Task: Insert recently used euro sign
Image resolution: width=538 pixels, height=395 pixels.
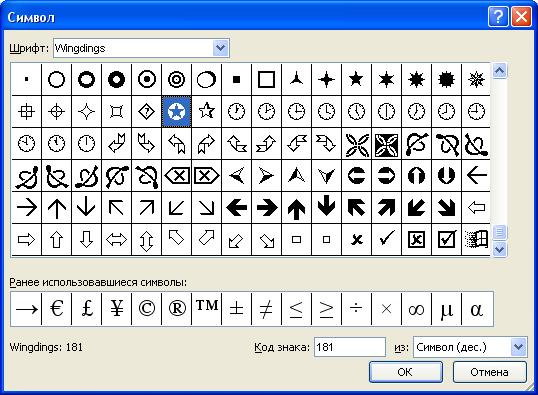Action: (57, 309)
